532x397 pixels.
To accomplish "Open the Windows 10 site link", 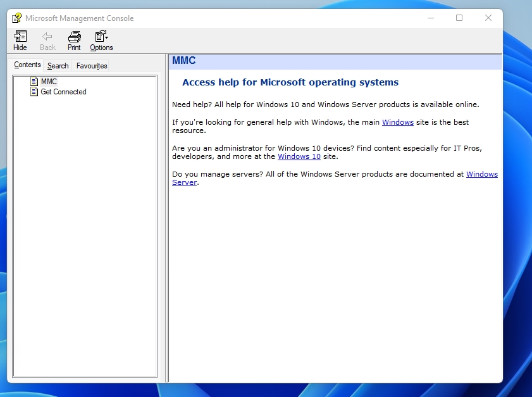I will (x=299, y=156).
